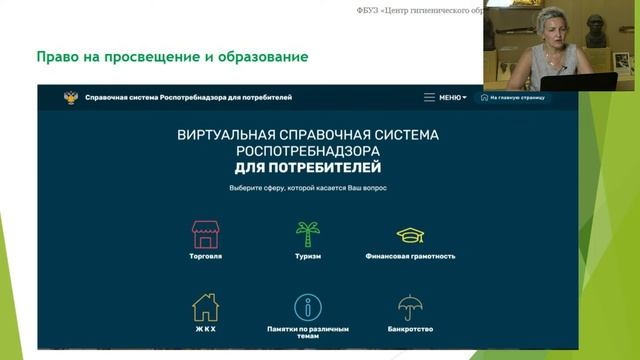Click the Роспотребнадзор emblem logo
This screenshot has width=640, height=360.
(71, 98)
